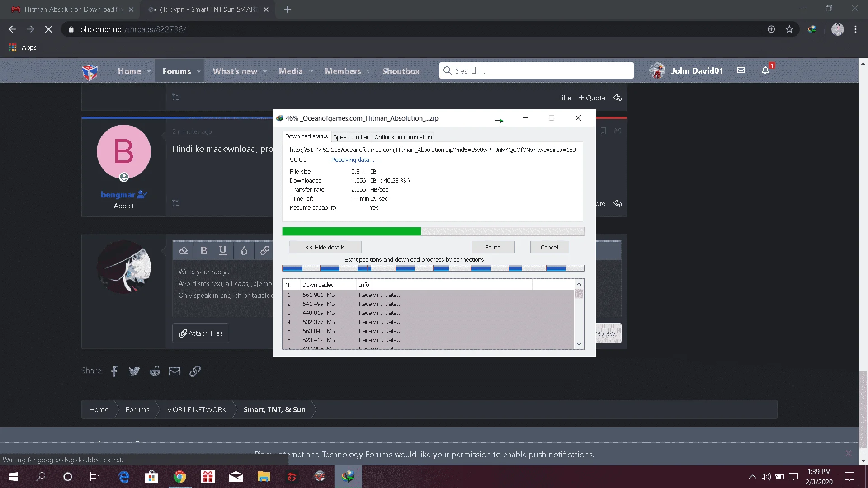
Task: Expand Home dropdown arrow
Action: pos(149,71)
